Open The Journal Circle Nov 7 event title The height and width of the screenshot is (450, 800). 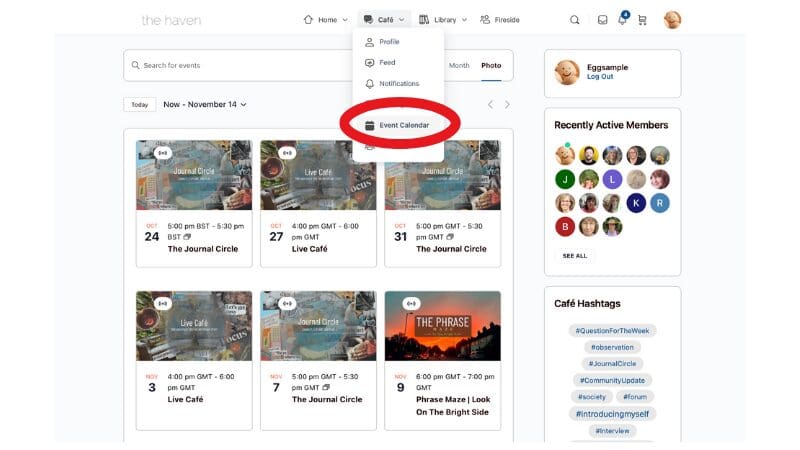(327, 399)
